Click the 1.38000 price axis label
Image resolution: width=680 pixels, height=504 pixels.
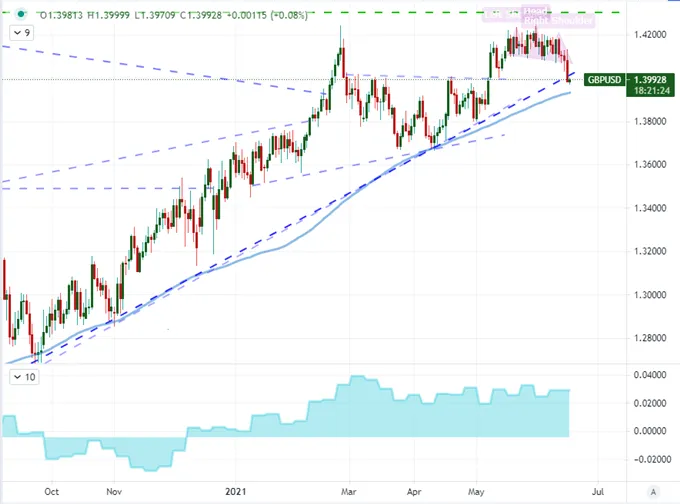[650, 121]
